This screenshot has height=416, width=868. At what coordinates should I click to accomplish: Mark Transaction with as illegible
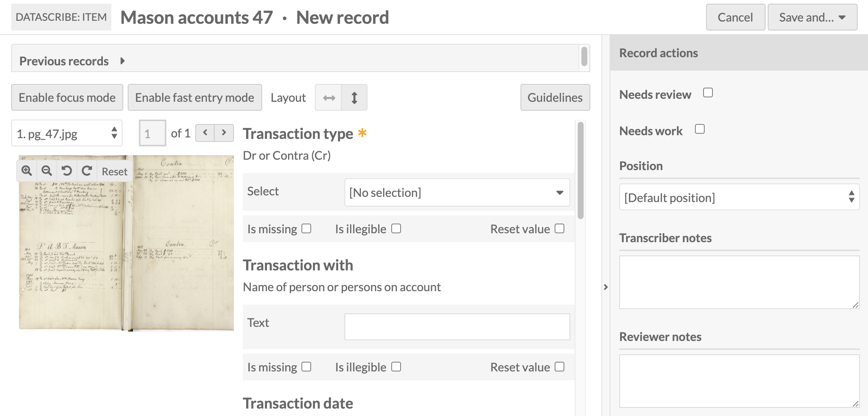click(397, 367)
